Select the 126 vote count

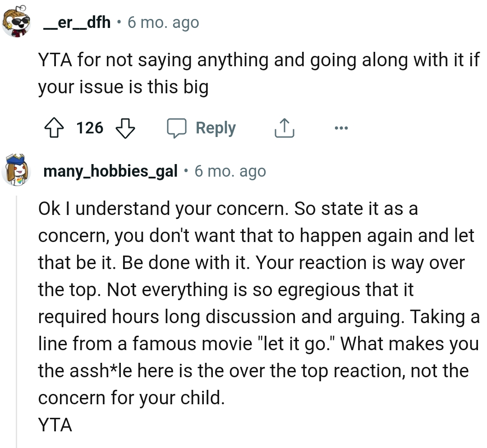coord(89,128)
